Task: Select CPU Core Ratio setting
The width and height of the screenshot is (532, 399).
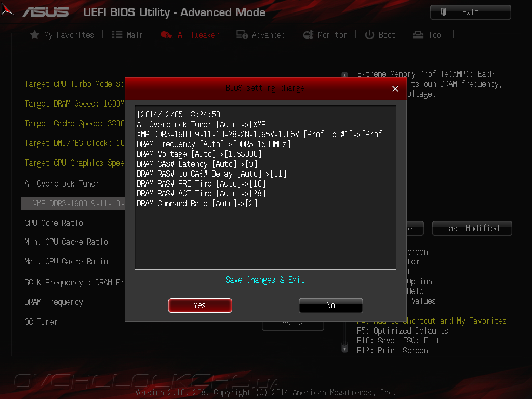Action: (x=54, y=223)
